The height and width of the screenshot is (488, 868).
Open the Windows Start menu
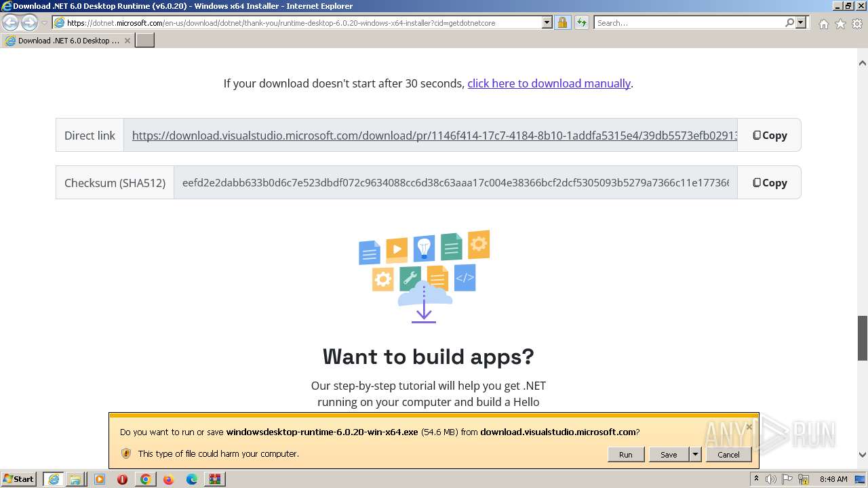pyautogui.click(x=19, y=479)
